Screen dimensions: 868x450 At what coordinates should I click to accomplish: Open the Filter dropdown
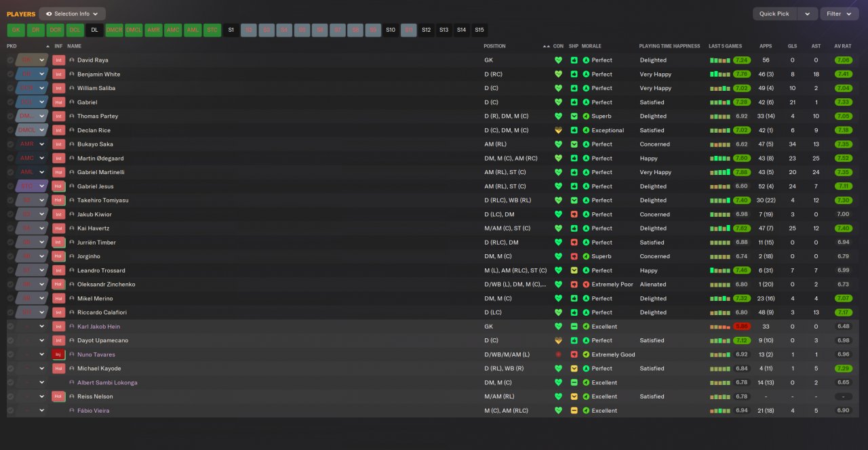pos(839,14)
